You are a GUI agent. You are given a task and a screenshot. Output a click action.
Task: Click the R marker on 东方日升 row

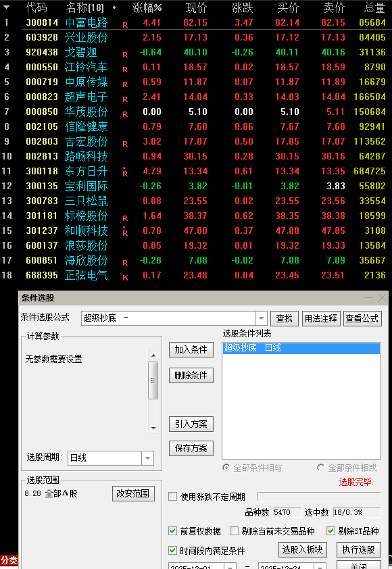click(x=125, y=174)
